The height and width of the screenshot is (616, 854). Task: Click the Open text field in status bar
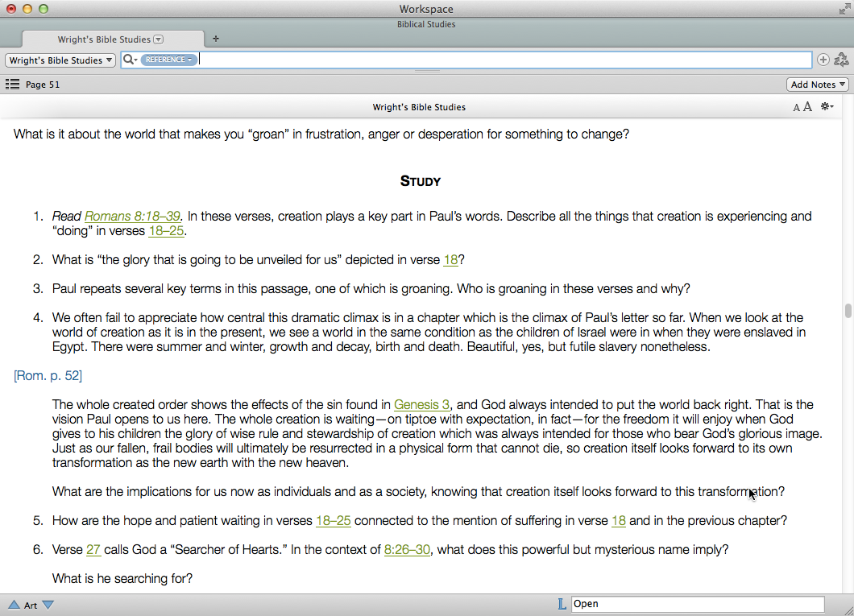click(698, 604)
